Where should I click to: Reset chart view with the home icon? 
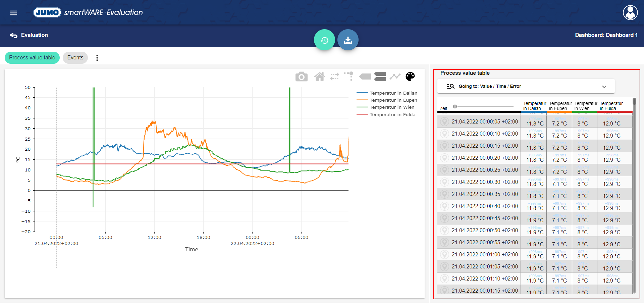pyautogui.click(x=319, y=77)
